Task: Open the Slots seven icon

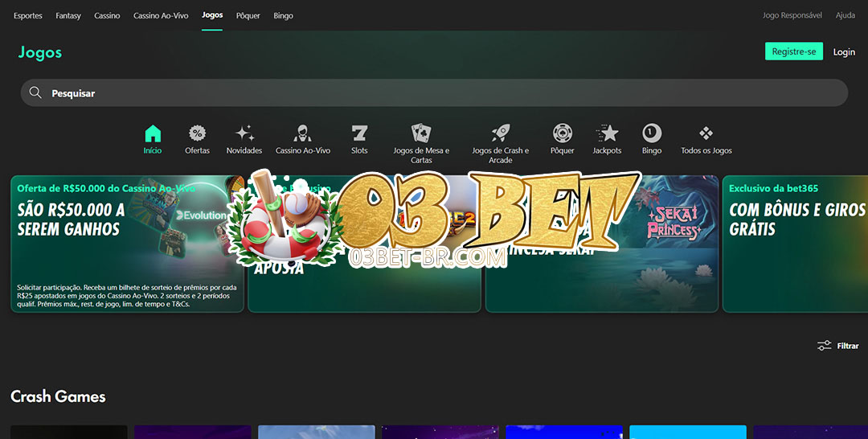Action: (x=359, y=134)
